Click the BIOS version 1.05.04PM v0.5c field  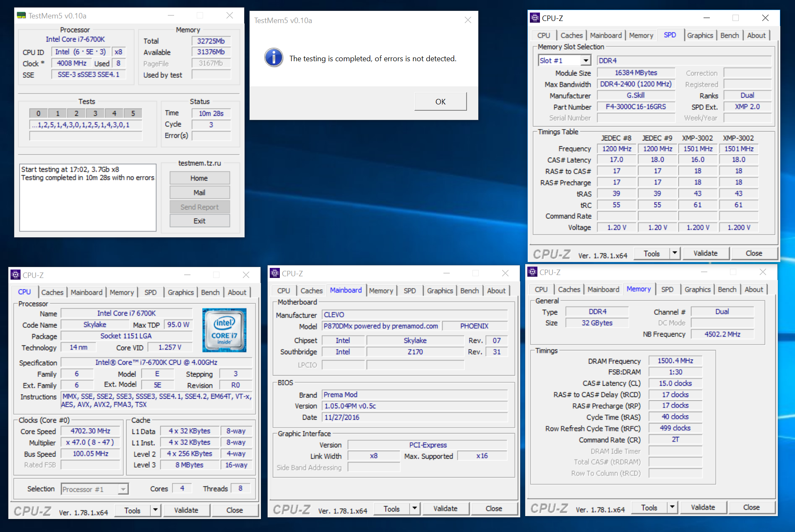(414, 406)
